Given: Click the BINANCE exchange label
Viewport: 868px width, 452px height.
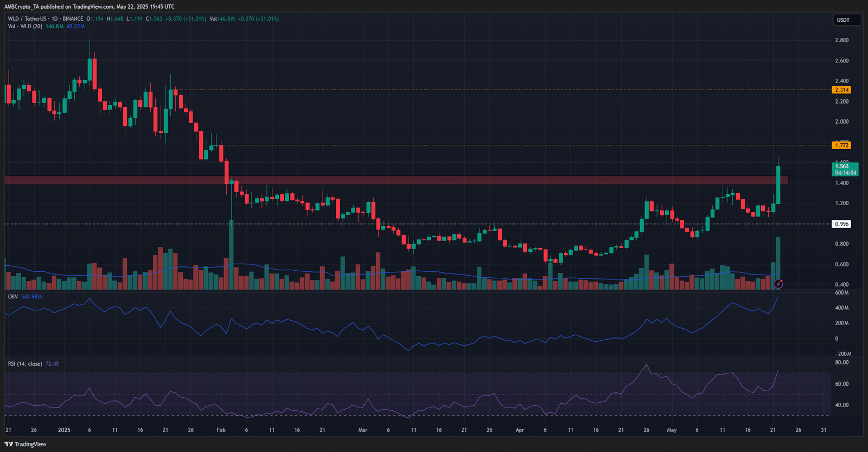Looking at the screenshot, I should click(73, 19).
